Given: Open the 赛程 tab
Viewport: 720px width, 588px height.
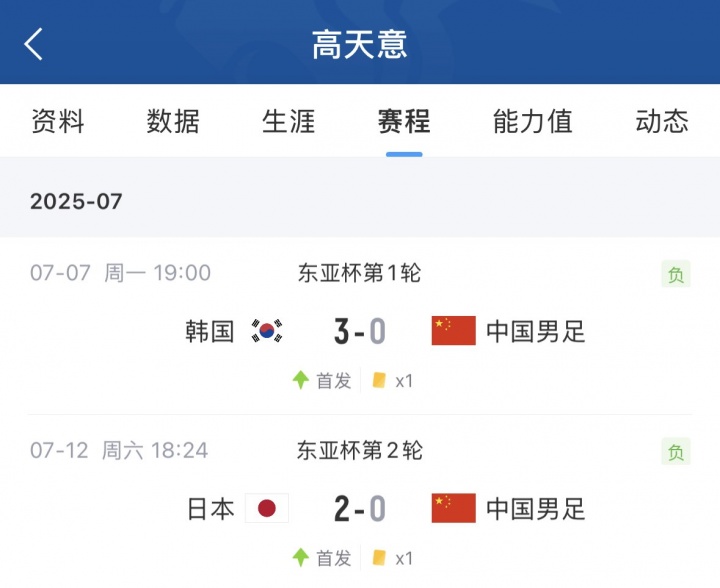Looking at the screenshot, I should pyautogui.click(x=404, y=121).
